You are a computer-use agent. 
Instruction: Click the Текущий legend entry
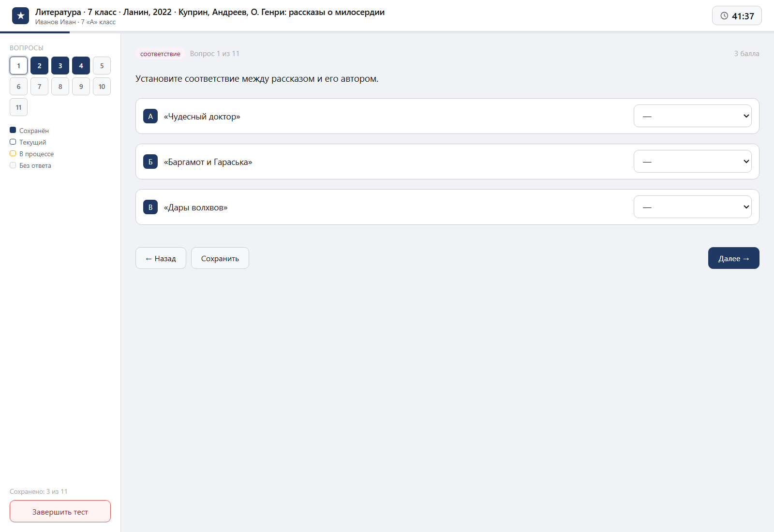[28, 142]
